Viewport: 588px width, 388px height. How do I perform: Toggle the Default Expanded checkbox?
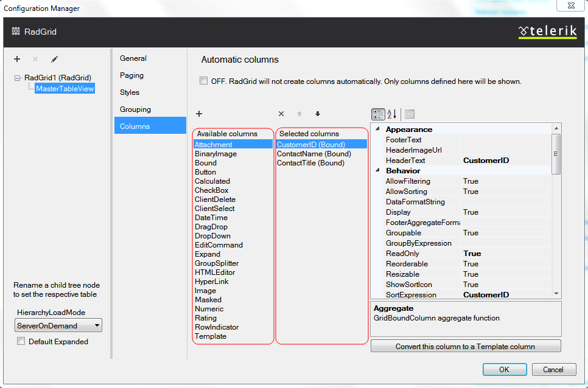pyautogui.click(x=21, y=341)
